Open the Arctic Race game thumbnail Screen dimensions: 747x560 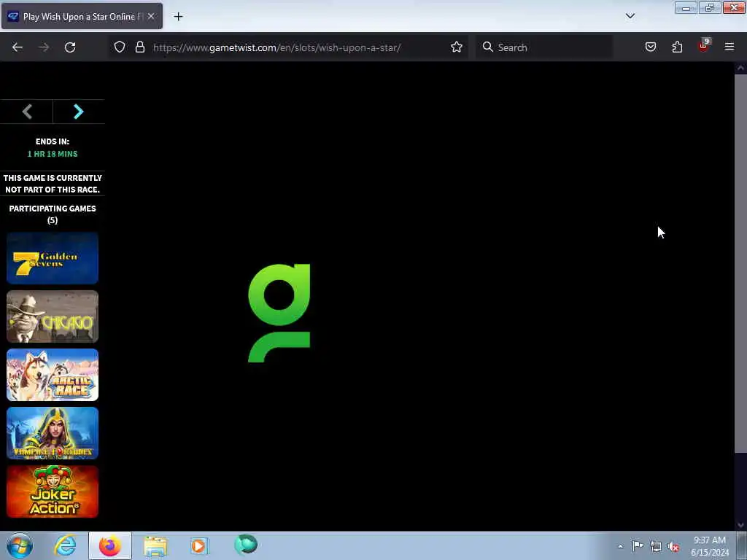click(53, 375)
